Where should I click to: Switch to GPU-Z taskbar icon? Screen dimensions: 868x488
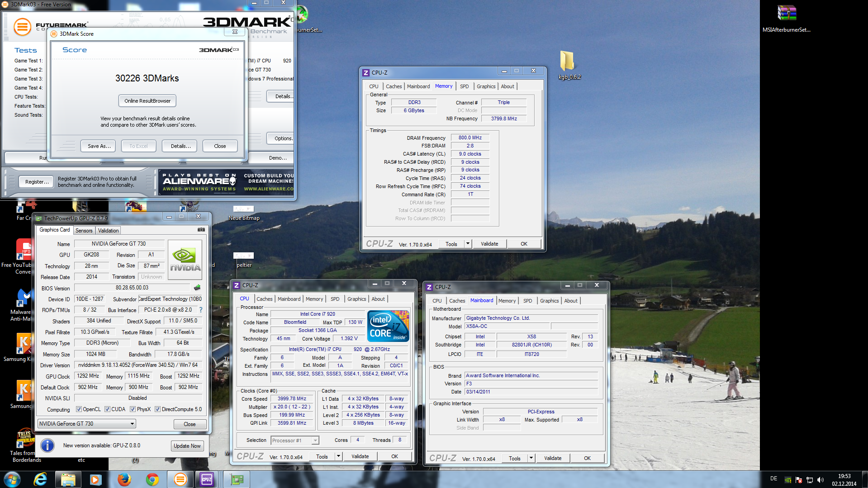pos(236,479)
